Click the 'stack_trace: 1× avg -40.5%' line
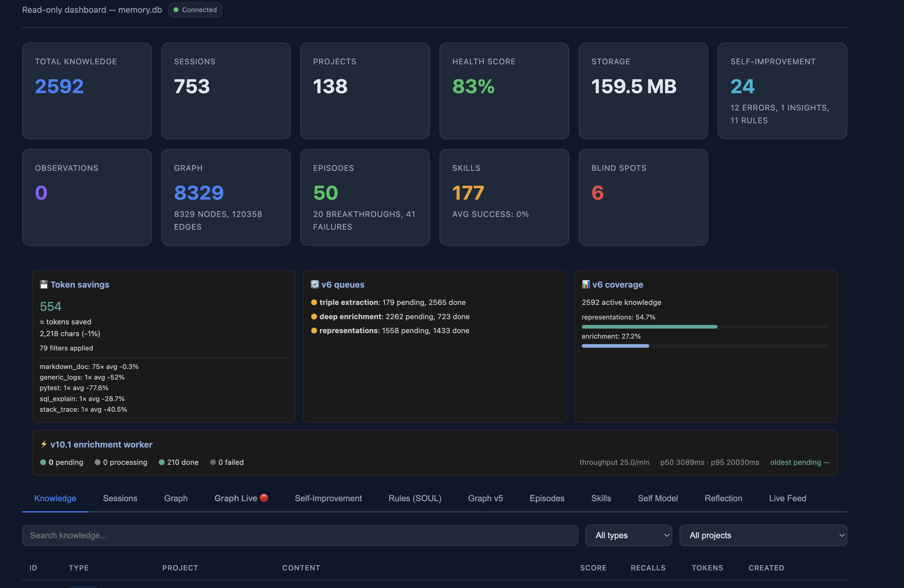 tap(83, 410)
